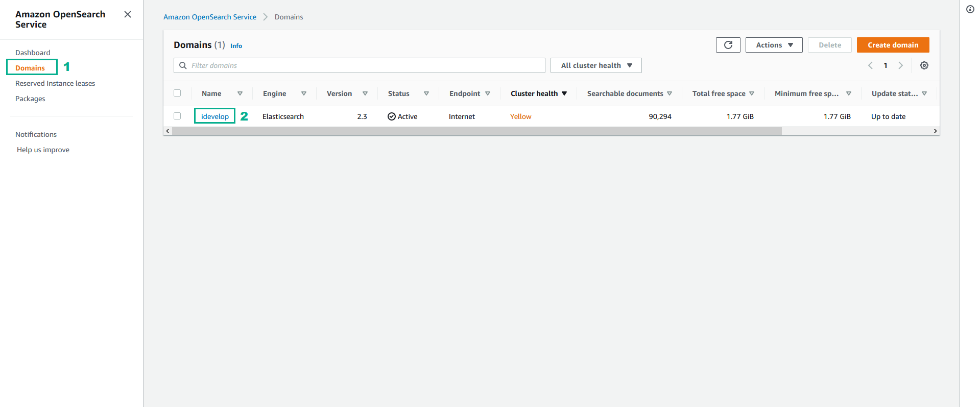Select all domains checkbox in header
The width and height of the screenshot is (980, 407).
coord(177,93)
